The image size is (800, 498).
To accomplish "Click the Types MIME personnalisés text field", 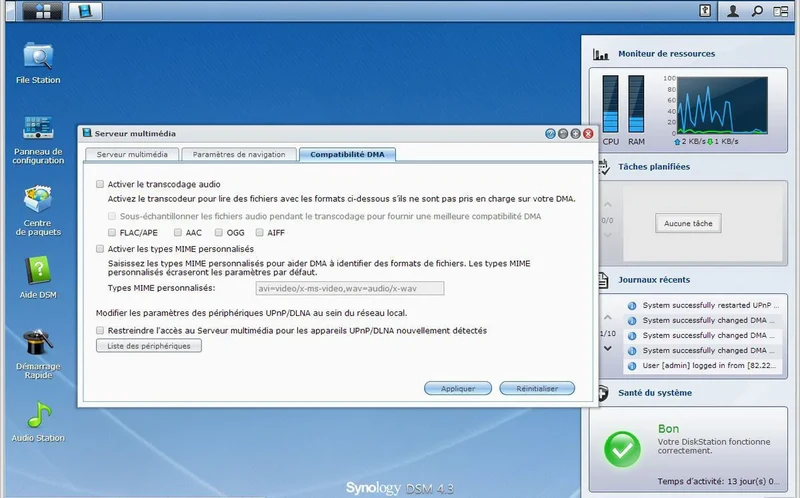I will (x=349, y=288).
